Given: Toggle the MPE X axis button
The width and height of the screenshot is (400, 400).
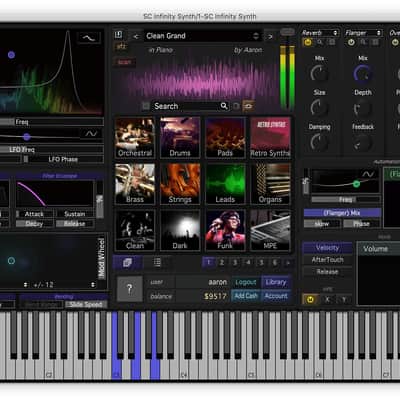Looking at the screenshot, I should [x=327, y=299].
